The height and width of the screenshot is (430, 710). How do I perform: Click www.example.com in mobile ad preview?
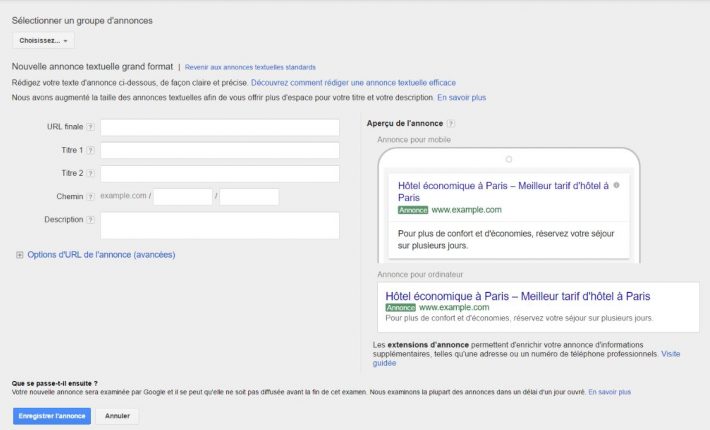click(x=466, y=210)
